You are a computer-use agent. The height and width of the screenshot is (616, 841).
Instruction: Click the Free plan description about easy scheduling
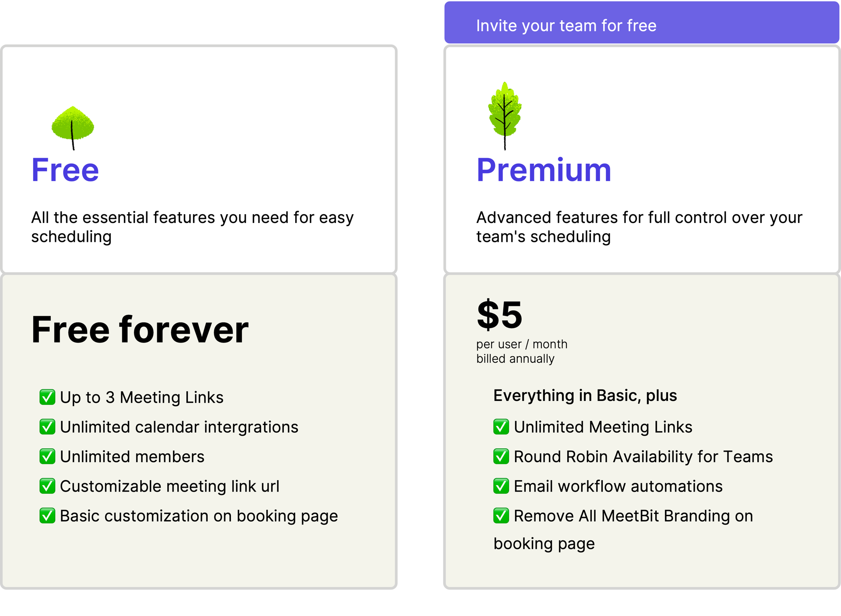[x=192, y=227]
